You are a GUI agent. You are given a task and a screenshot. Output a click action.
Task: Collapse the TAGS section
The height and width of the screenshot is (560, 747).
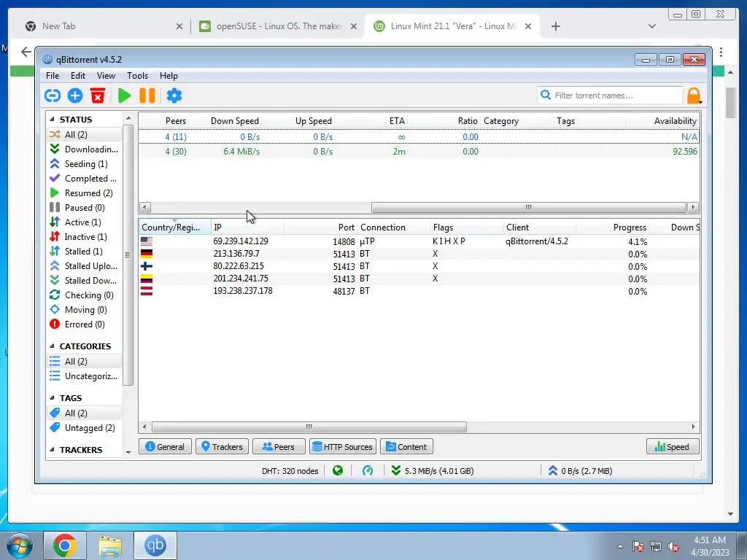pyautogui.click(x=52, y=398)
